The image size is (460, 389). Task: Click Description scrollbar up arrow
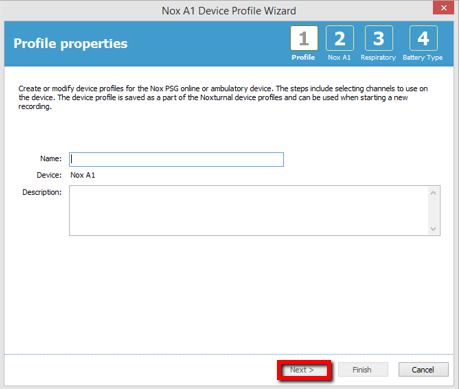(x=433, y=193)
